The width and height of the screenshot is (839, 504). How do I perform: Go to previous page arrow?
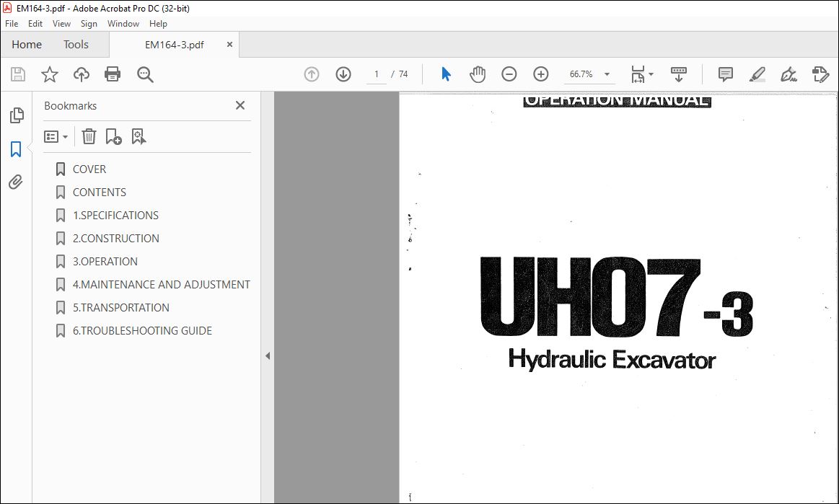[312, 74]
